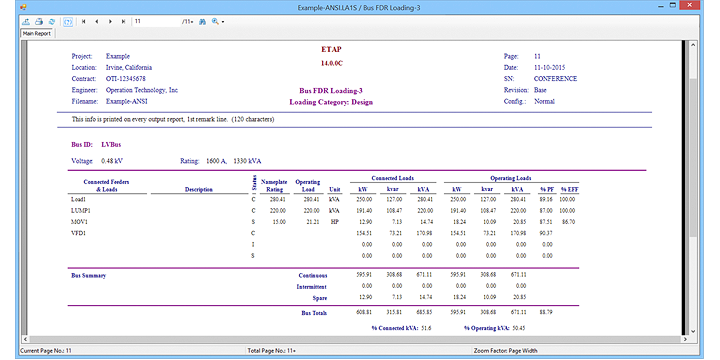720x360 pixels.
Task: Click the '86.70' efficiency value of MOV1
Action: click(568, 222)
